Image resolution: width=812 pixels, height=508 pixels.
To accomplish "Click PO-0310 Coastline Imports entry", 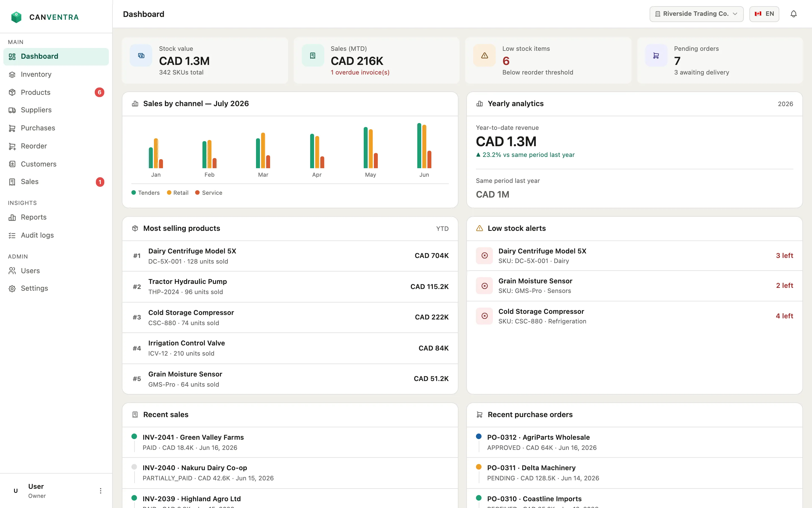I will (634, 499).
